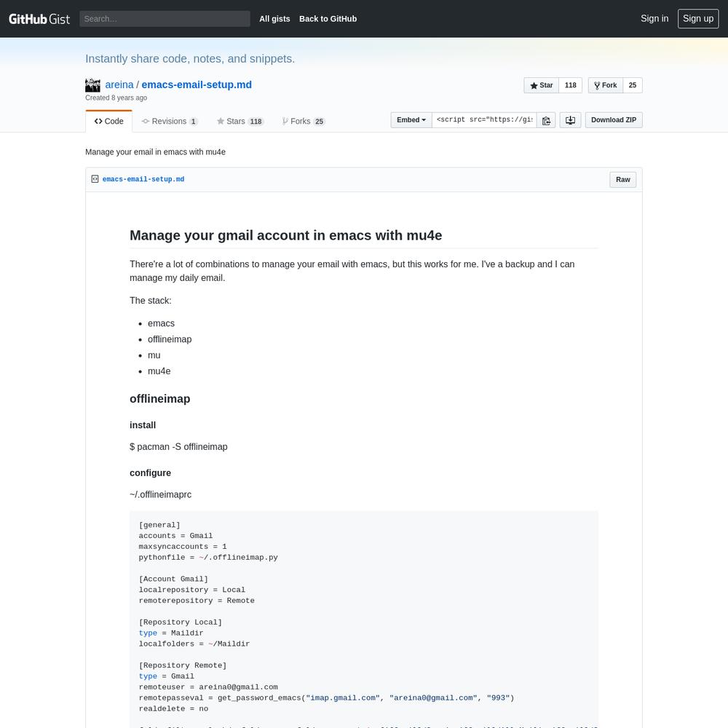
Task: Switch to the Forks tab
Action: click(303, 121)
